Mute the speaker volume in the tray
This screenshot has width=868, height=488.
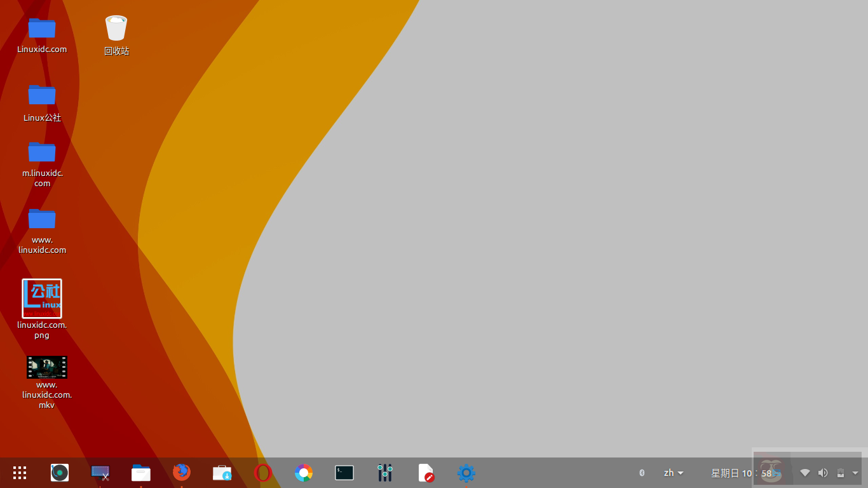tap(822, 473)
